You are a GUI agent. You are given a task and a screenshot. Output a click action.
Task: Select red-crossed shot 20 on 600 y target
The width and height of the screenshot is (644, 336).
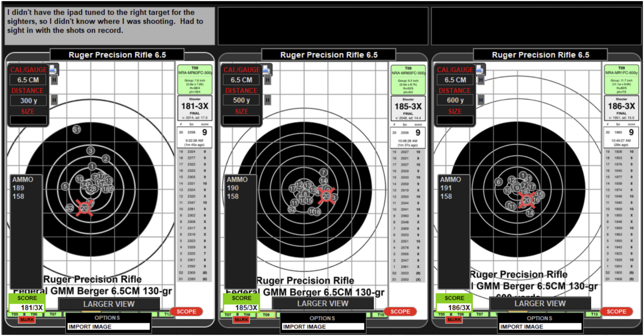coord(527,200)
